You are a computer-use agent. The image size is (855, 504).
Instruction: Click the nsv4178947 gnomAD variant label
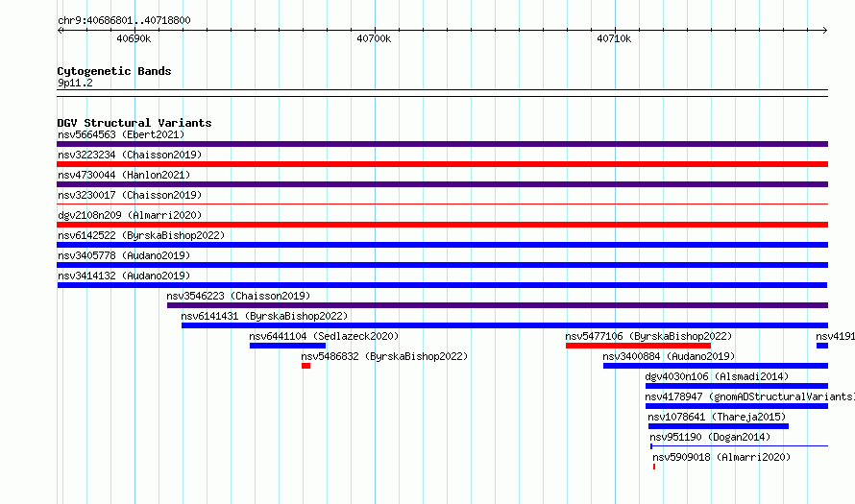pos(749,396)
